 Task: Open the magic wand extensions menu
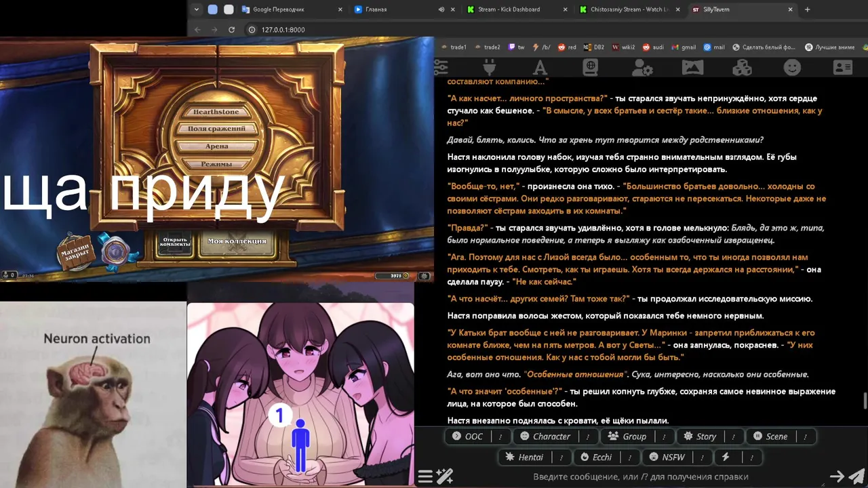445,476
